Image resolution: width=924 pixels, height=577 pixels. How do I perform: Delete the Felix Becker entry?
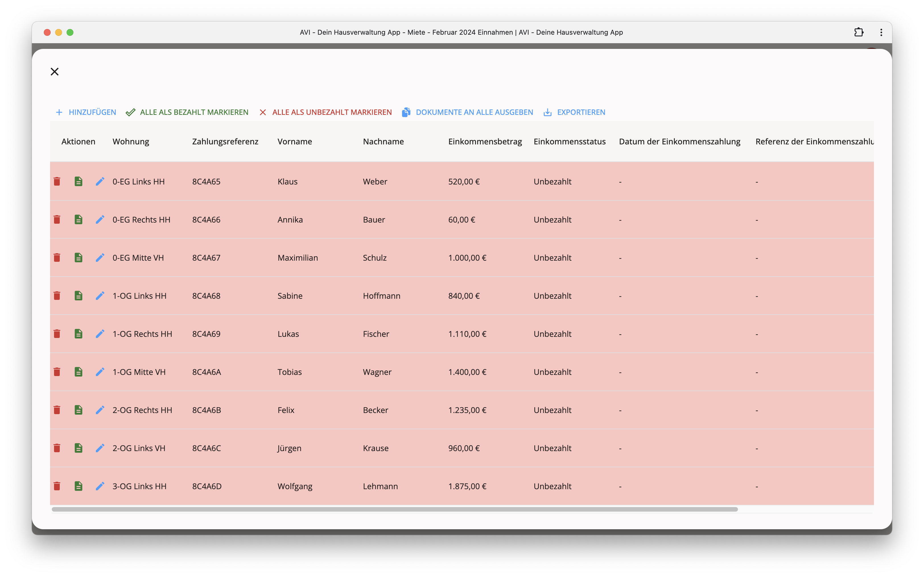point(57,410)
